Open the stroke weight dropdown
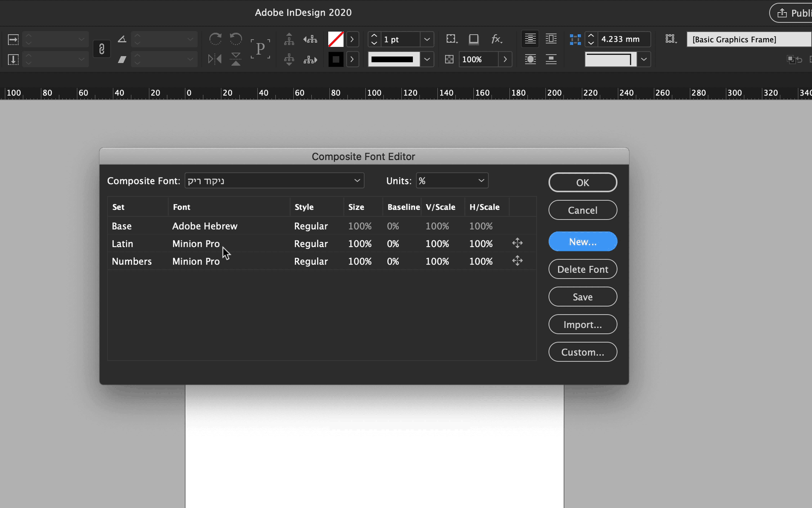The width and height of the screenshot is (812, 508). [x=427, y=39]
